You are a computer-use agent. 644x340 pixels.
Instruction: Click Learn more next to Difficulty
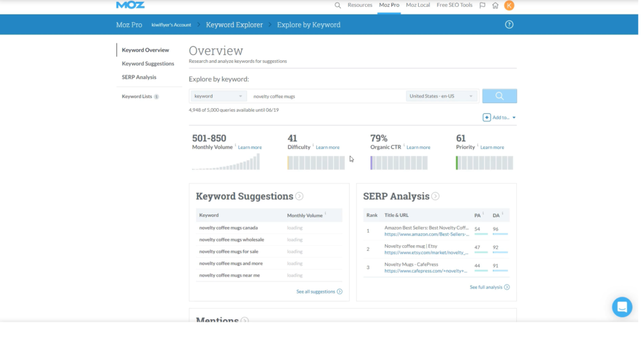327,148
